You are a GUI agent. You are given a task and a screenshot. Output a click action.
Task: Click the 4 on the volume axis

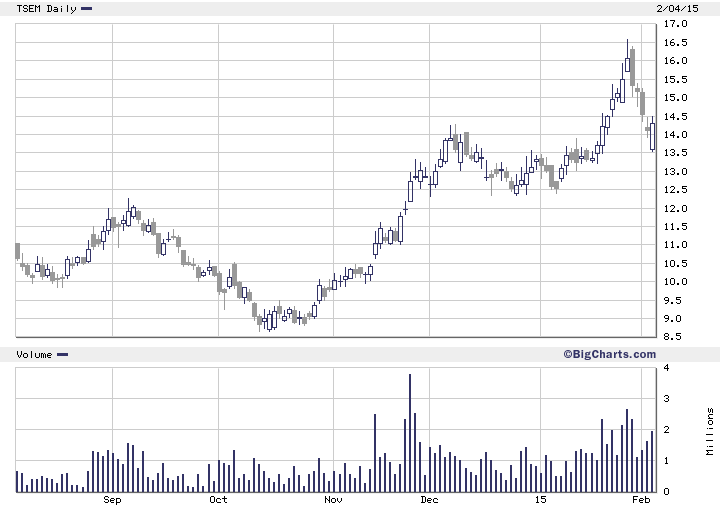click(x=666, y=367)
